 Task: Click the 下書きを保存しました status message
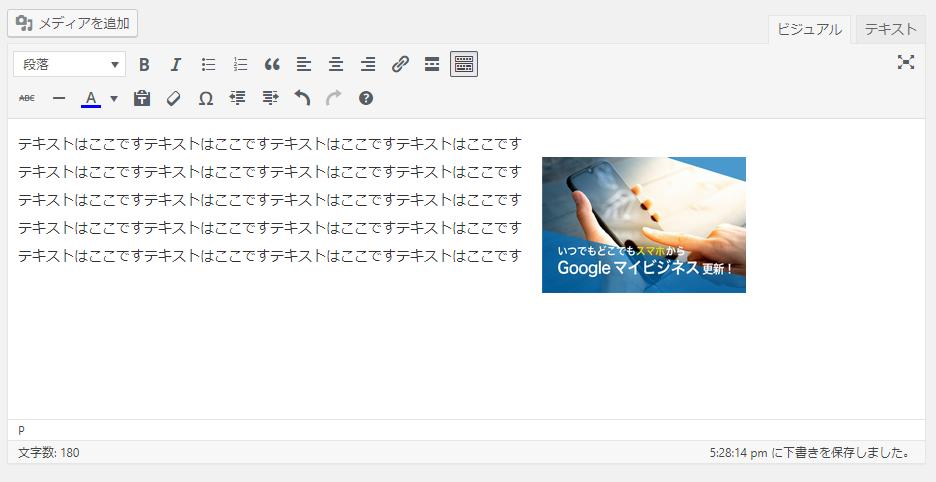809,453
